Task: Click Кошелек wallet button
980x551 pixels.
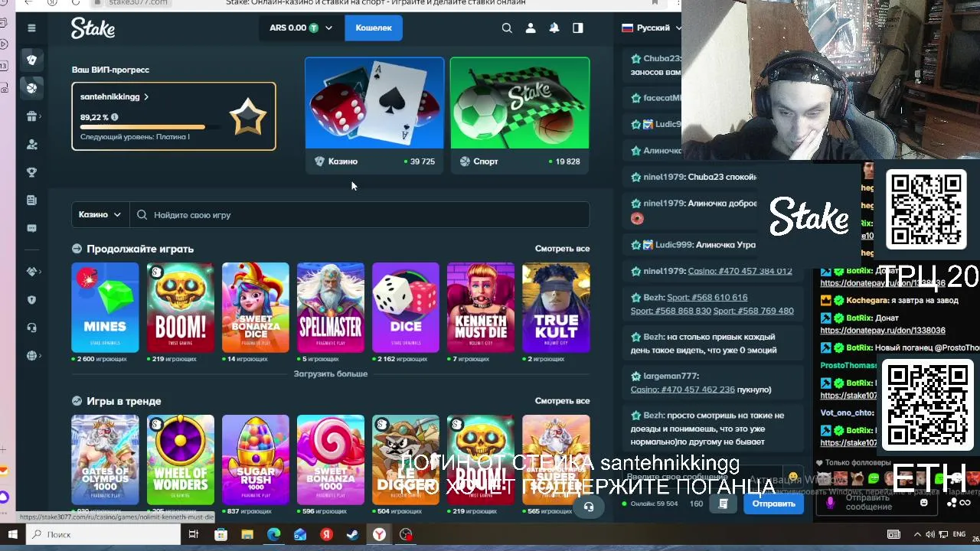Action: (x=374, y=28)
